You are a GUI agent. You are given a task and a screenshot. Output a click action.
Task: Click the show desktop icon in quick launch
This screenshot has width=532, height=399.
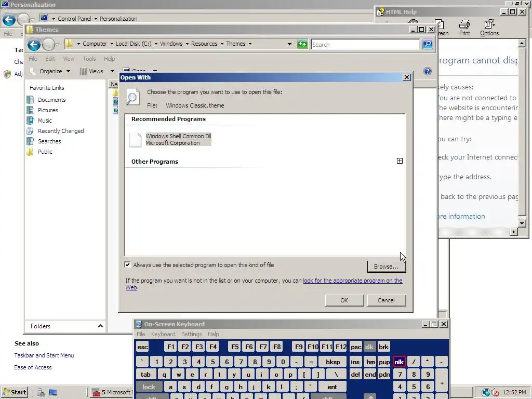coord(53,393)
